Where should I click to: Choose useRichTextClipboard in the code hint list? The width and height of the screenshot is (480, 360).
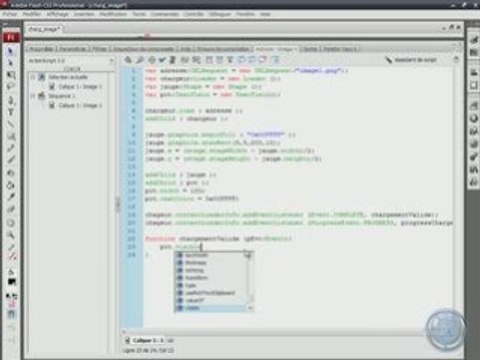click(211, 293)
